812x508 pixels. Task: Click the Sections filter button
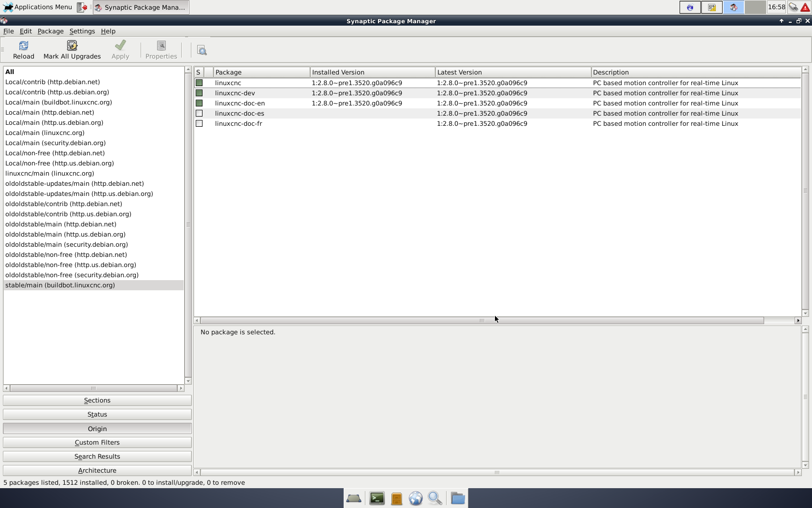tap(97, 400)
